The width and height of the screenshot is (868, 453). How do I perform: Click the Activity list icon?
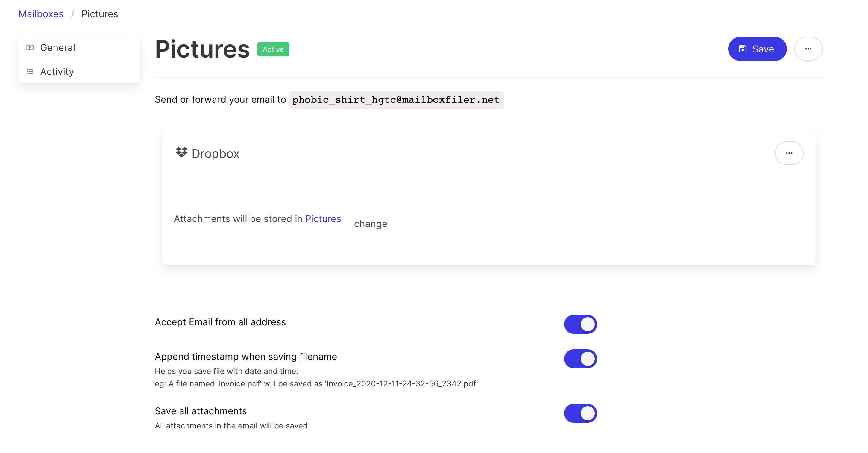click(30, 72)
